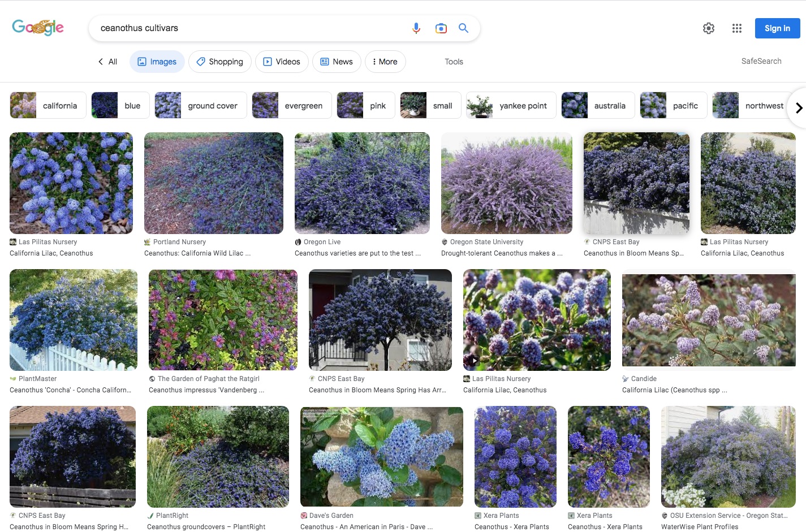Click the voice search microphone icon
Viewport: 806px width, 532px height.
pos(416,28)
